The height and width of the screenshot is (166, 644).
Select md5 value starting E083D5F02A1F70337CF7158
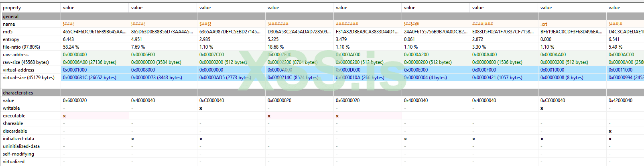coord(503,32)
